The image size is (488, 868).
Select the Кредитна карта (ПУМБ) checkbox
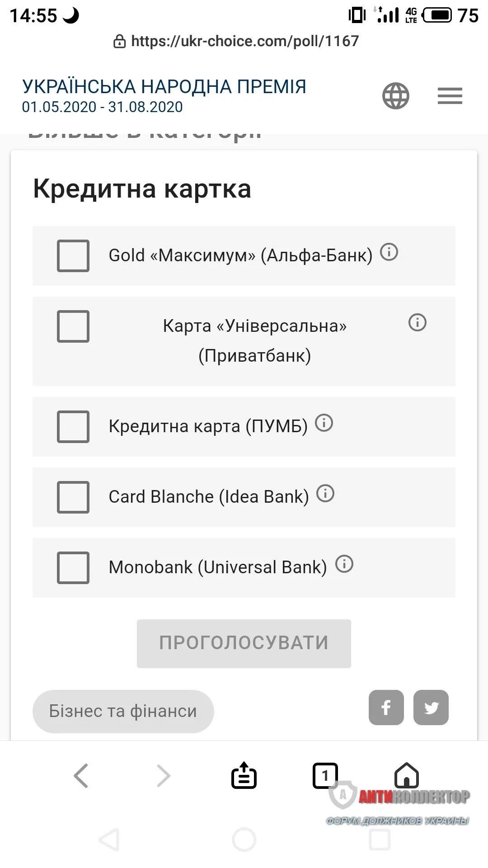point(73,426)
